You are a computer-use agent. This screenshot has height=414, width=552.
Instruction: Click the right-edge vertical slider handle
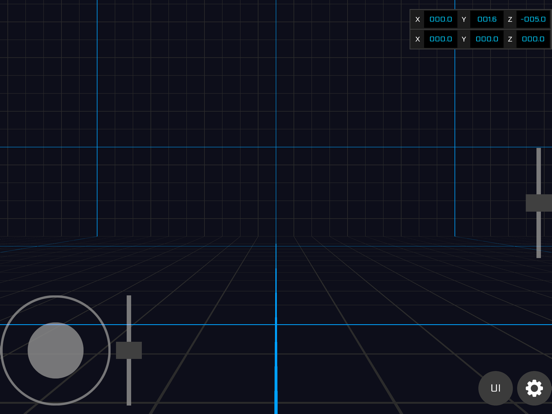pos(539,203)
